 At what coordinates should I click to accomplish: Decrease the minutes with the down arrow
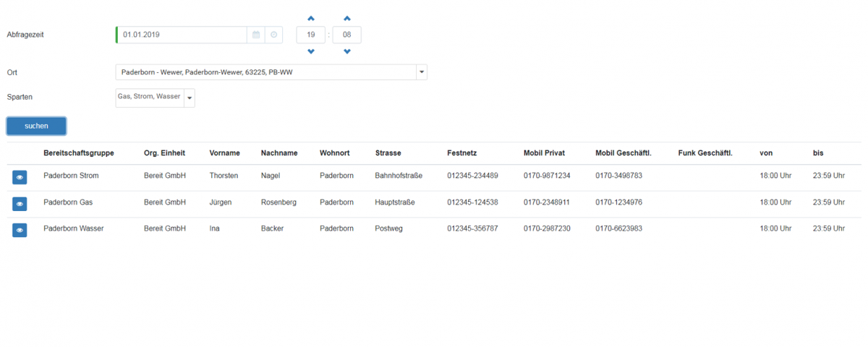[x=347, y=51]
